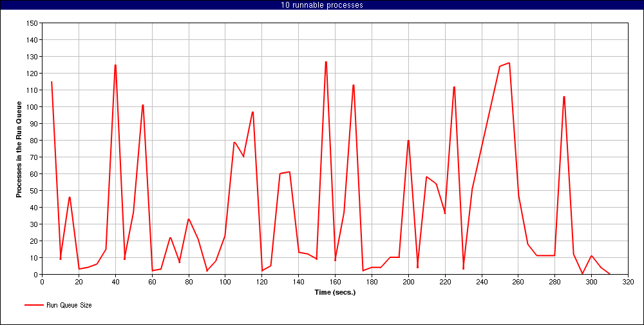The width and height of the screenshot is (644, 325).
Task: Select the 'Processes in the Run Queue' axis title
Action: click(x=19, y=148)
